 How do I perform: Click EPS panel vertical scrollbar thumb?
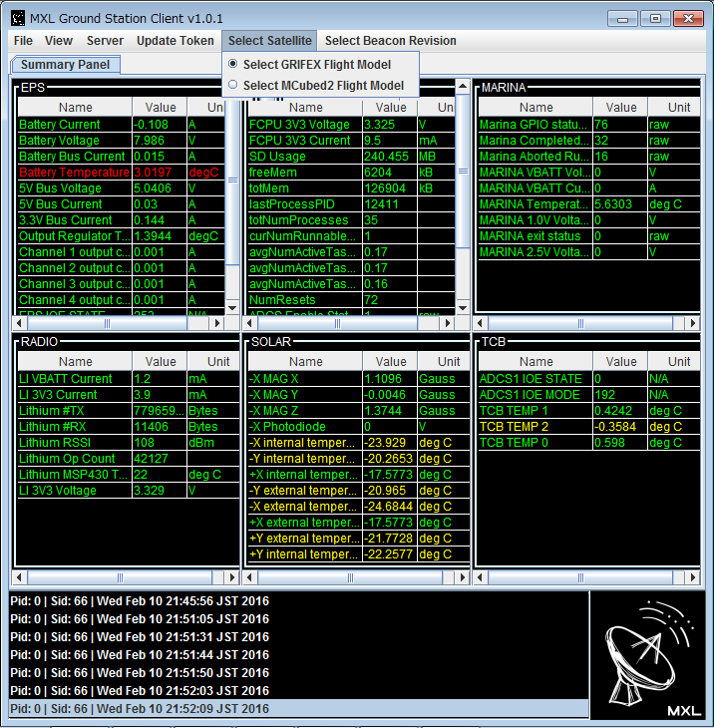click(x=232, y=181)
